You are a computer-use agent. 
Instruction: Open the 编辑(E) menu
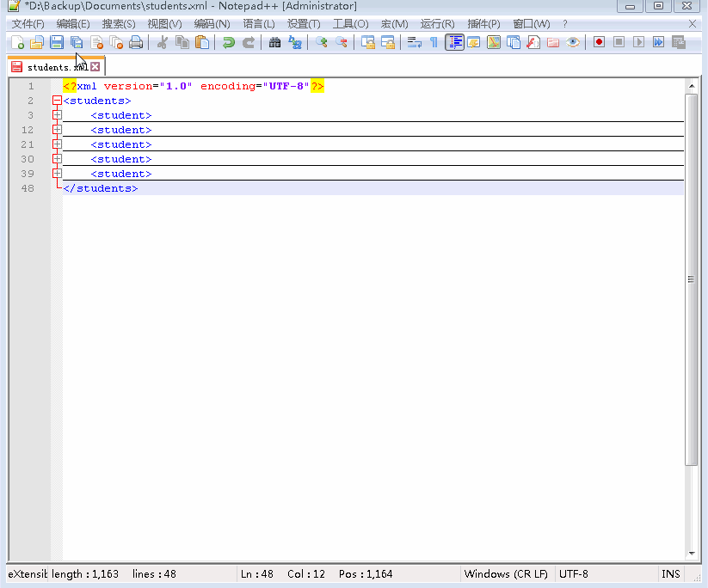[73, 24]
